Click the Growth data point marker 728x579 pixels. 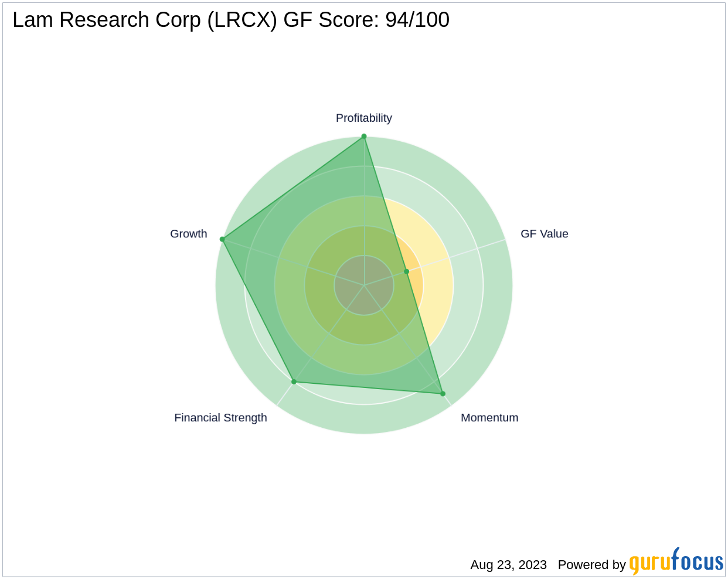(x=222, y=239)
